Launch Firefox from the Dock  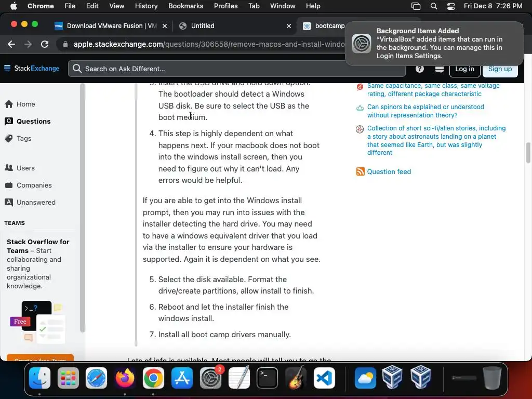[125, 378]
